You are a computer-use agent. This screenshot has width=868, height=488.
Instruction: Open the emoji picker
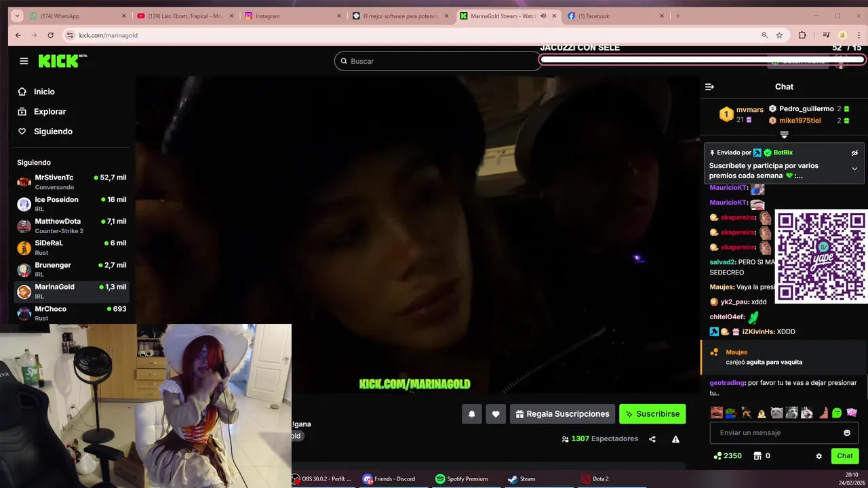[847, 432]
